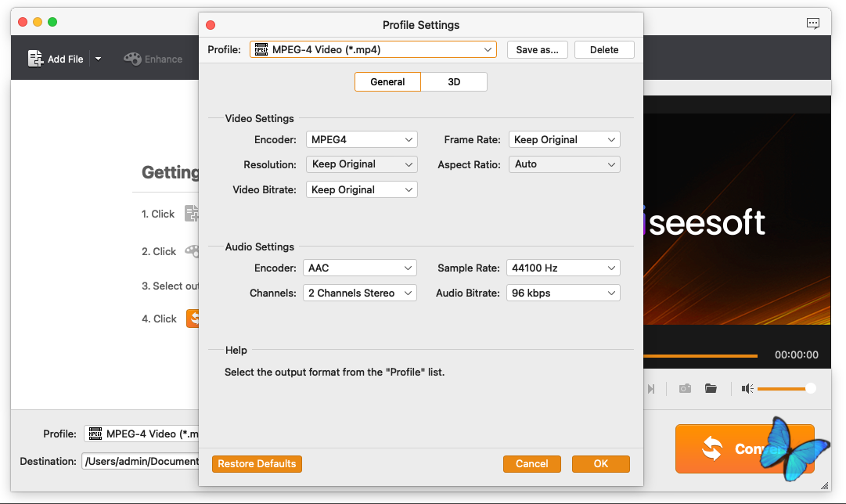Switch to the 3D tab
Screen dimensions: 846x504
pyautogui.click(x=454, y=81)
